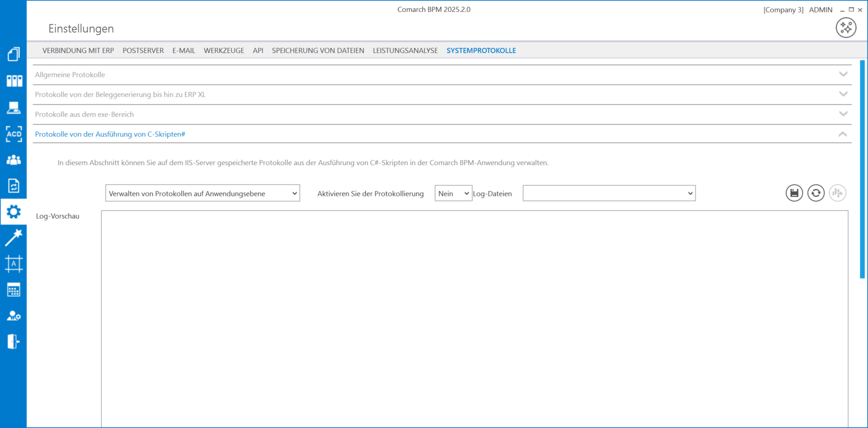The width and height of the screenshot is (868, 428).
Task: Click the save floppy disk icon
Action: click(794, 193)
